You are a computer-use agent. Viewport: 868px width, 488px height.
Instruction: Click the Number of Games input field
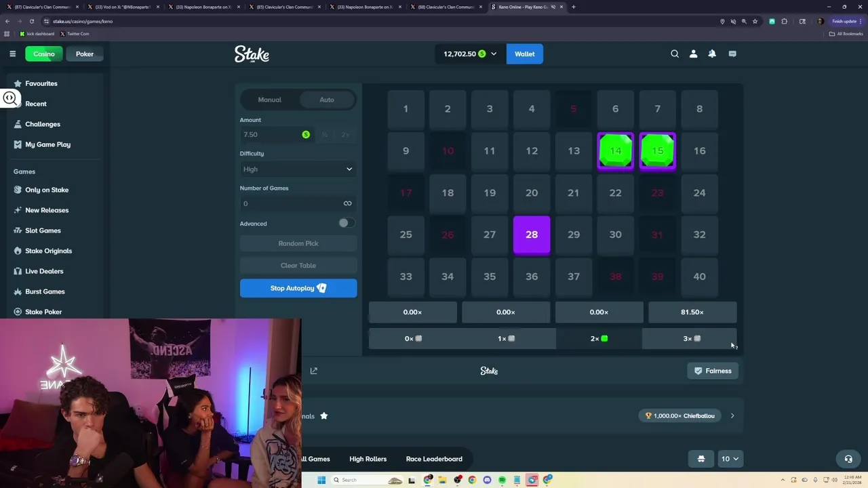coord(298,203)
